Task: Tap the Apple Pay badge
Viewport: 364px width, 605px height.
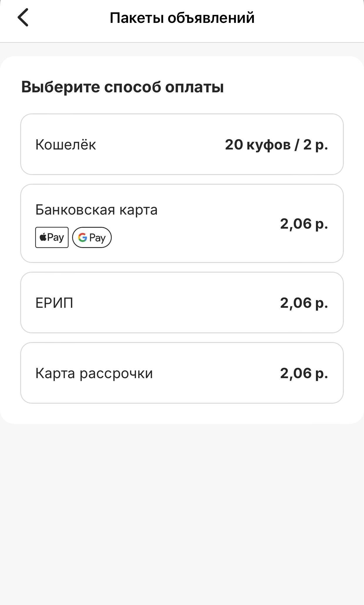Action: (x=52, y=237)
